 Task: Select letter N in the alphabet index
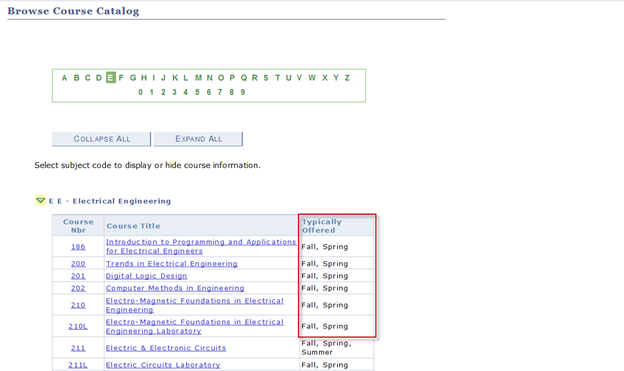(x=209, y=78)
